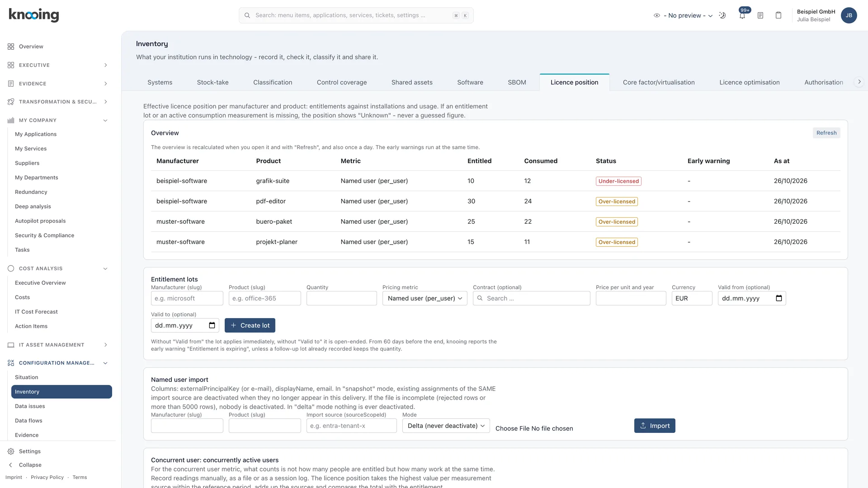
Task: Click the search magnifier icon in top bar
Action: coord(247,15)
